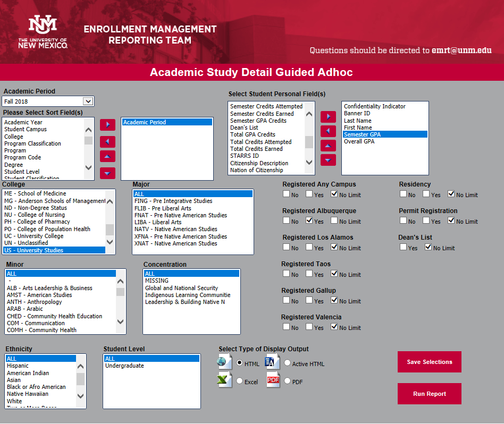Select Program Classification sort field
The width and height of the screenshot is (504, 424).
(x=32, y=143)
